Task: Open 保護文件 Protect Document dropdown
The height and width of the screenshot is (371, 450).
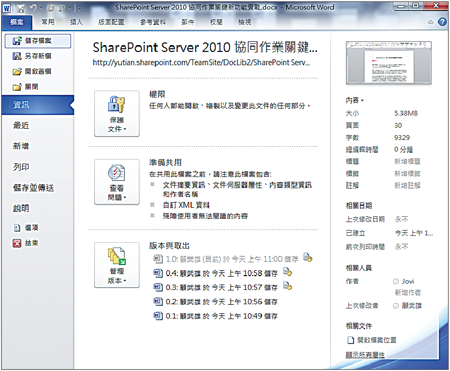Action: click(x=117, y=113)
